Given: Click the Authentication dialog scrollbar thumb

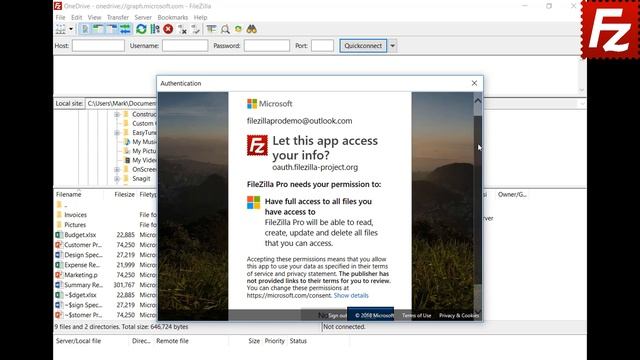Looking at the screenshot, I should pyautogui.click(x=478, y=199).
